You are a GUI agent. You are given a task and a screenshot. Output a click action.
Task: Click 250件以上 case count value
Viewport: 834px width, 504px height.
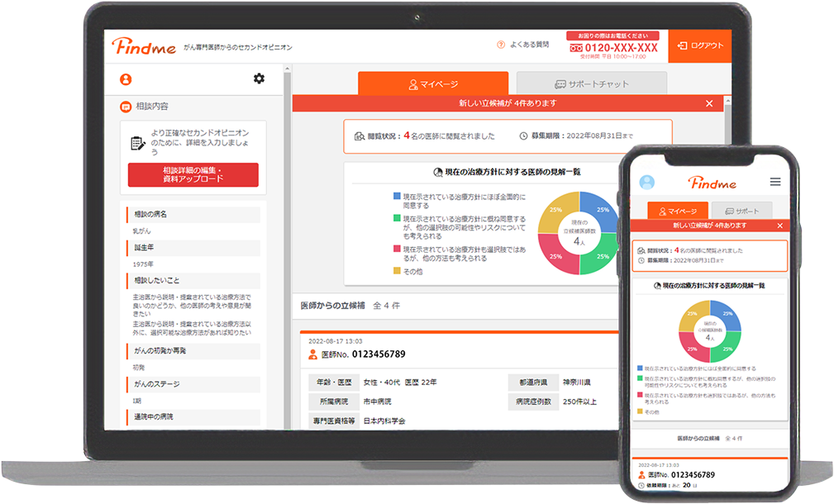click(x=579, y=402)
